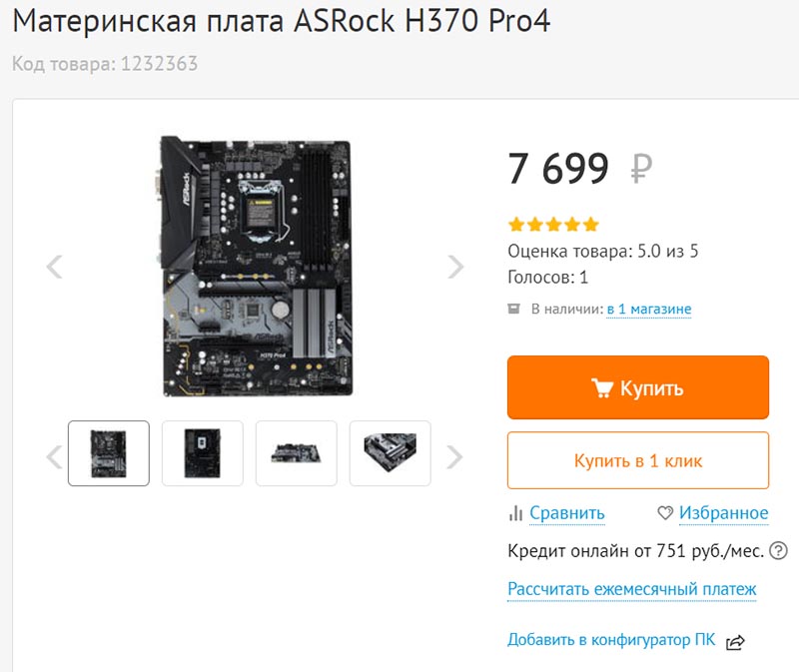
Task: Click the compare bars icon next to Сравнить
Action: 515,512
